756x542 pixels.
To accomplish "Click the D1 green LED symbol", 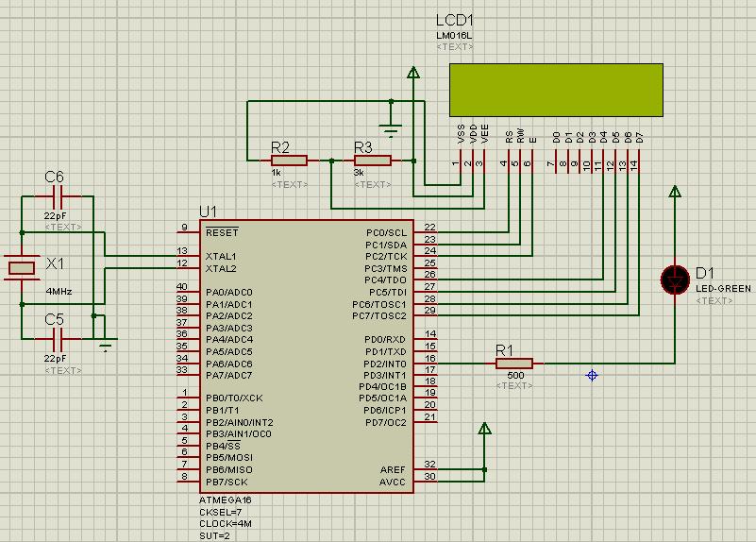I will (675, 279).
